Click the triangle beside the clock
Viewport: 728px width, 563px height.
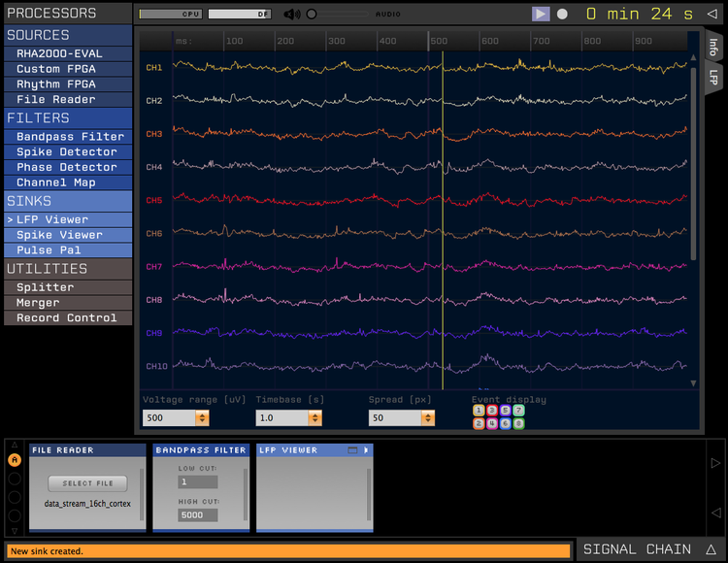712,14
